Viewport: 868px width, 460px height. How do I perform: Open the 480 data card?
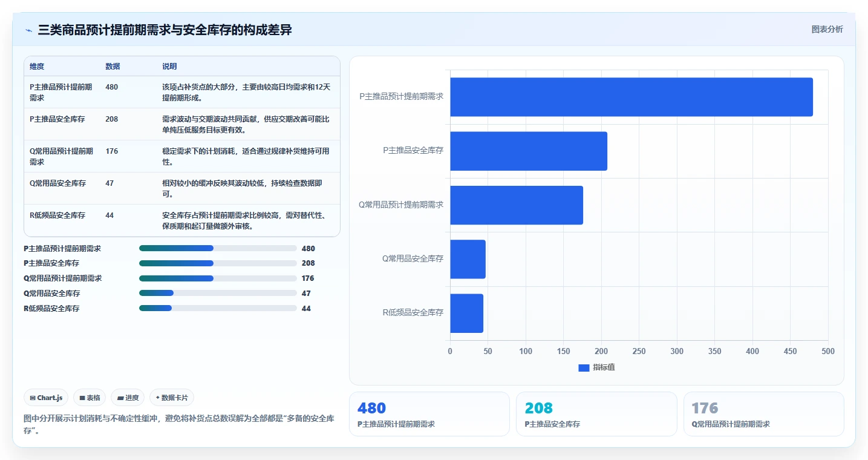pos(429,414)
